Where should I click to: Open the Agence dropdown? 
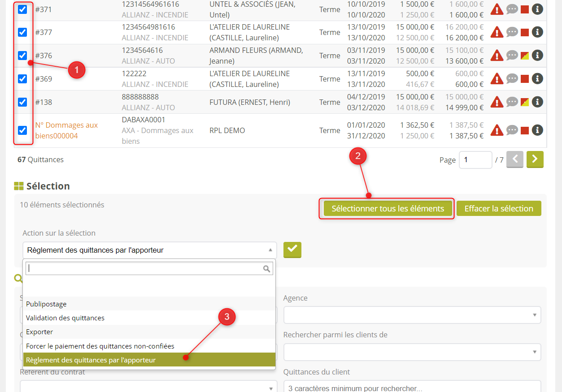[412, 315]
